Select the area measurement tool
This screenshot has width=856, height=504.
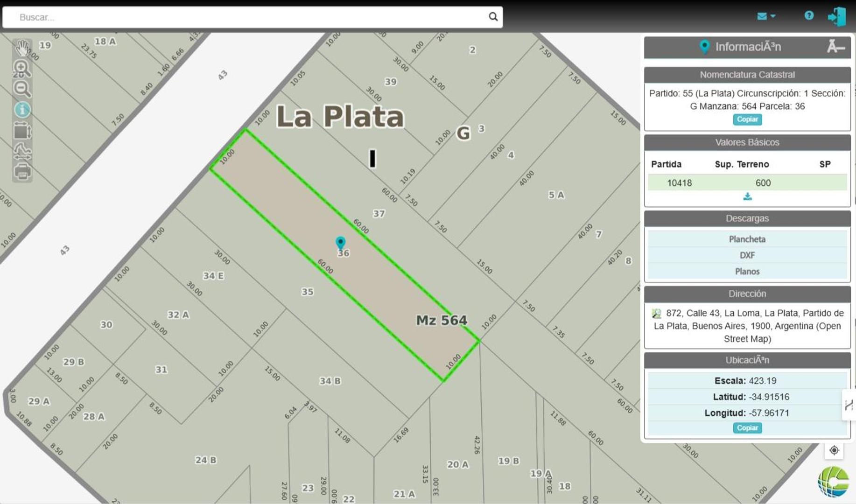click(x=22, y=133)
